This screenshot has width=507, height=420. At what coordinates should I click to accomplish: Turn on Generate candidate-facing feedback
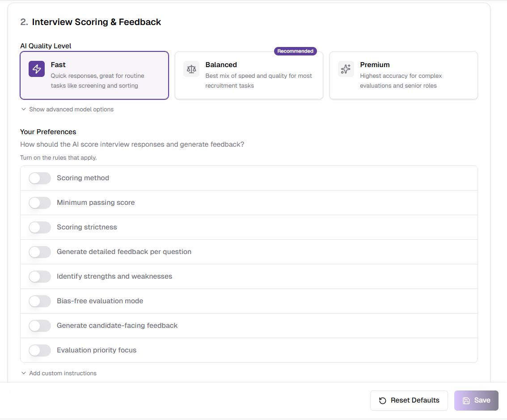point(40,326)
